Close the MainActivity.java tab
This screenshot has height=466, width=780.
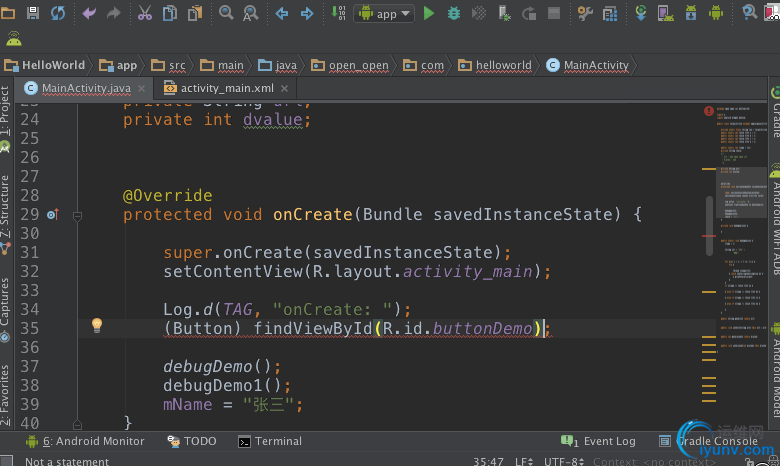pyautogui.click(x=141, y=89)
